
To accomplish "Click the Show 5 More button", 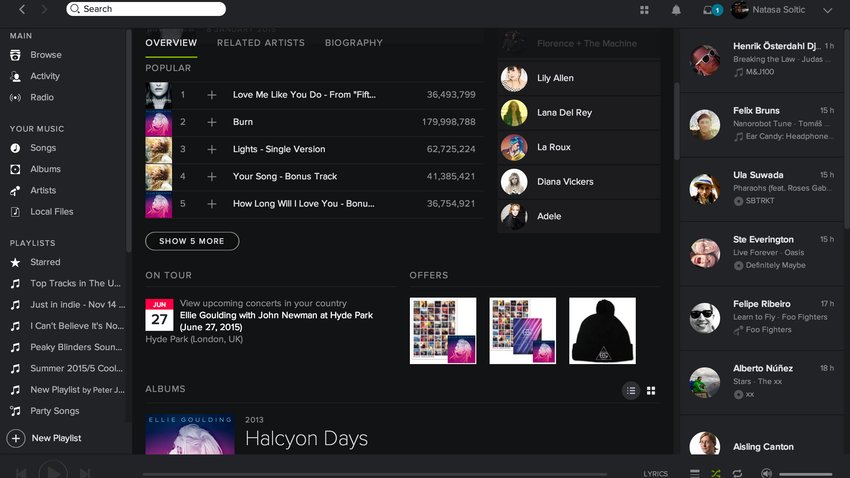I will click(192, 241).
